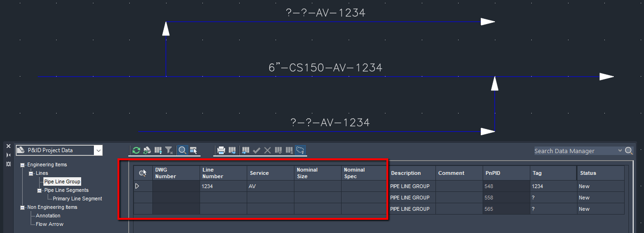Image resolution: width=644 pixels, height=233 pixels.
Task: Click the empty Nominal Size cell of row 1234
Action: (x=318, y=186)
